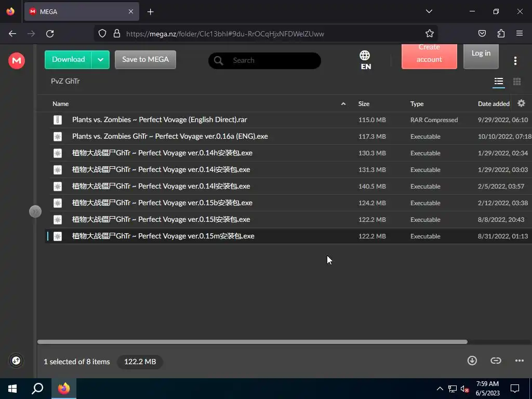The width and height of the screenshot is (532, 399).
Task: Select Perfect Voyage ver.0.15m file
Action: (x=288, y=236)
